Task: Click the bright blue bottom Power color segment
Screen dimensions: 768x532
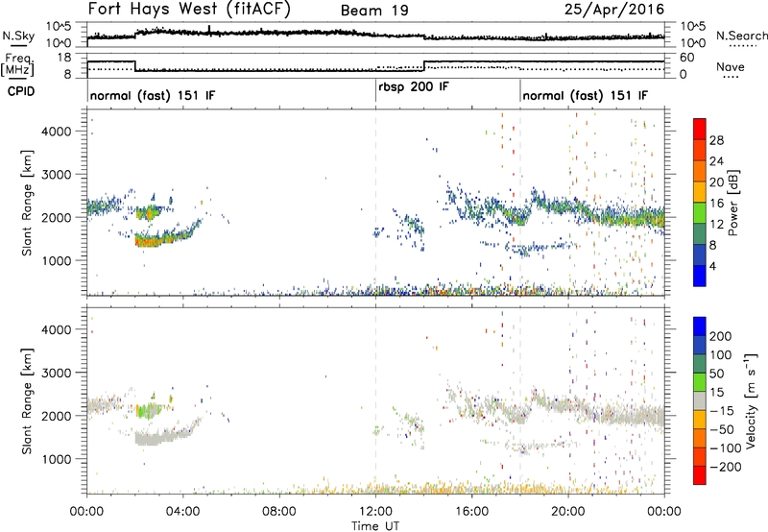Action: 700,277
